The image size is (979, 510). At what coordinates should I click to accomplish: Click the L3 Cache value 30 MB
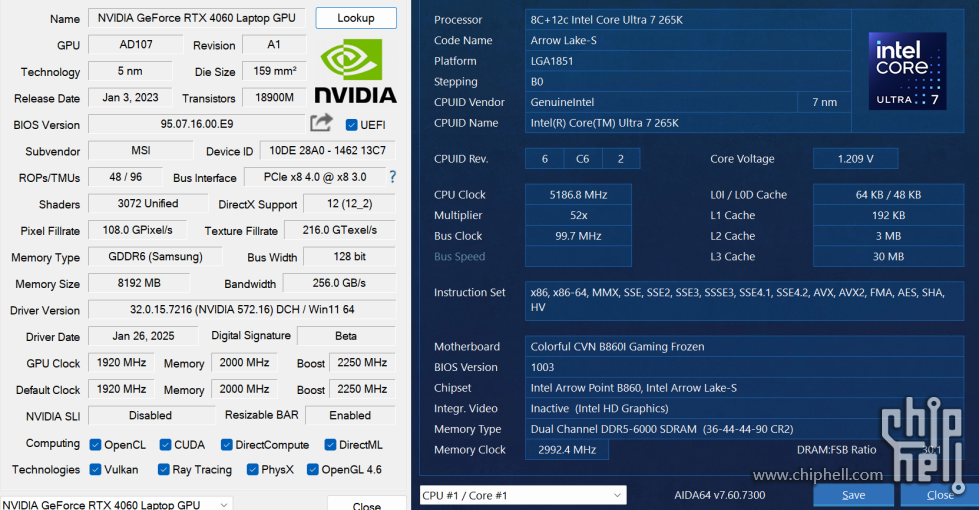click(x=888, y=257)
